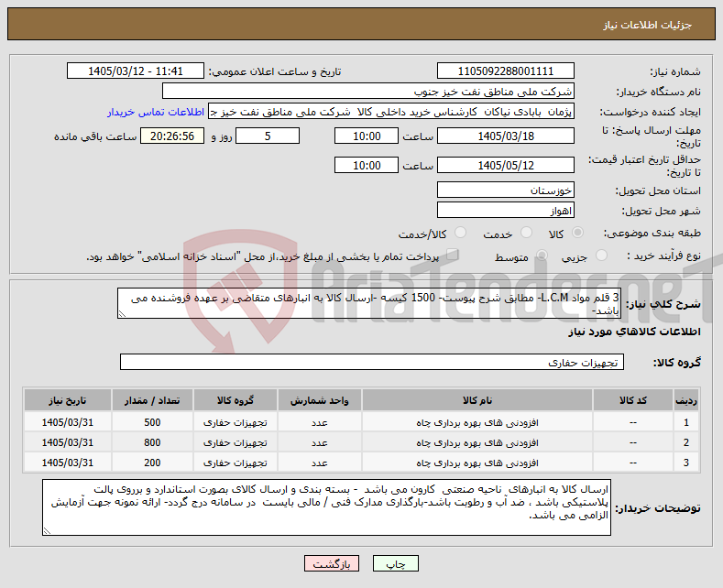Click the اطلاعات کالاهای مورد نیاز section heading
This screenshot has height=588, width=723.
pyautogui.click(x=634, y=332)
